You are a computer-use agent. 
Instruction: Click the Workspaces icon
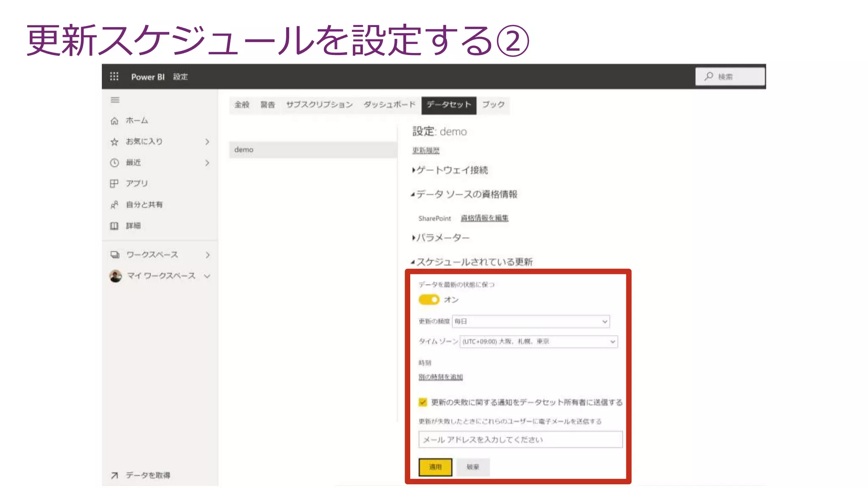coord(115,255)
